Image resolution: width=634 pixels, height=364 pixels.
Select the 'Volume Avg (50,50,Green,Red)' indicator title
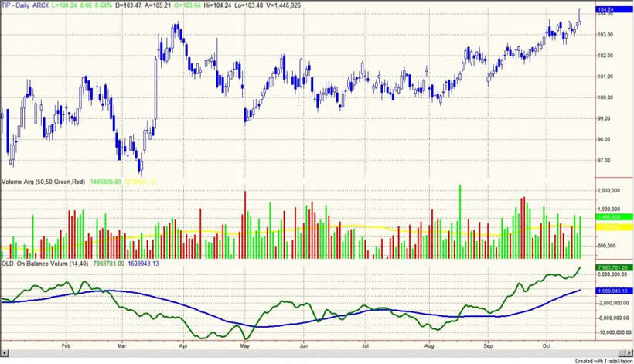pos(43,182)
